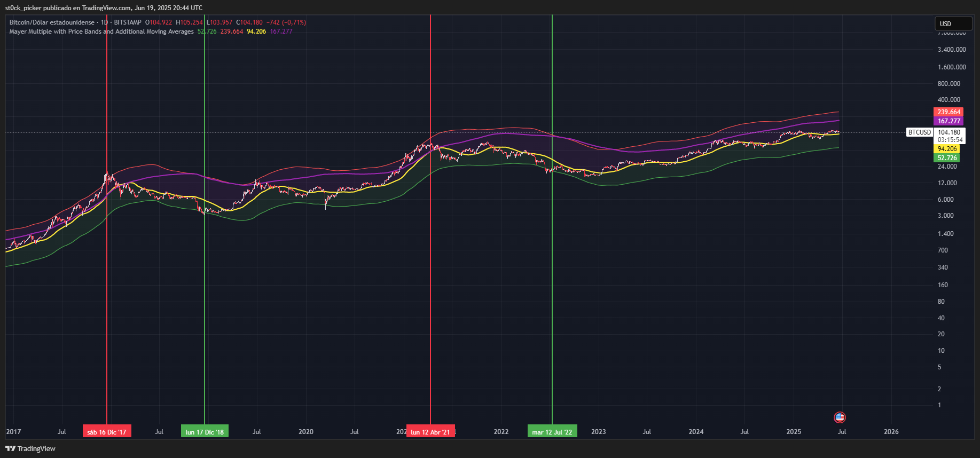Viewport: 980px width, 458px height.
Task: Click the yellow 94.206 value in indicator legend
Action: tap(256, 31)
